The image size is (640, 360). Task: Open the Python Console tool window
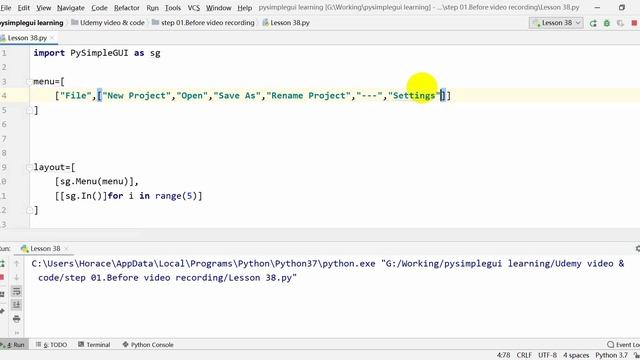point(148,345)
